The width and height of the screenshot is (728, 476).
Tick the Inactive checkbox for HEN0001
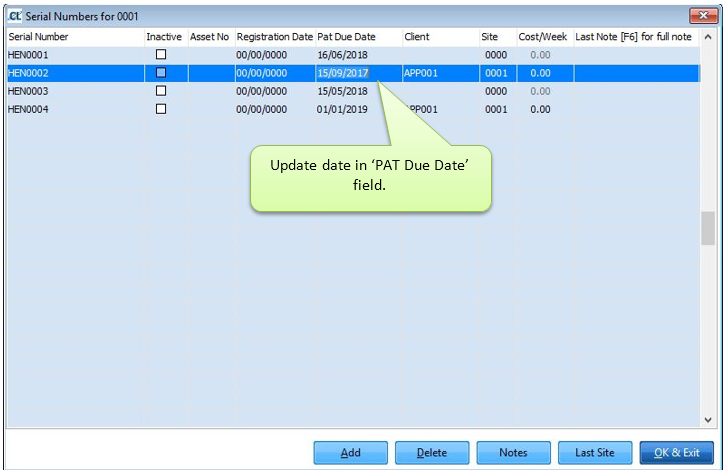point(161,55)
